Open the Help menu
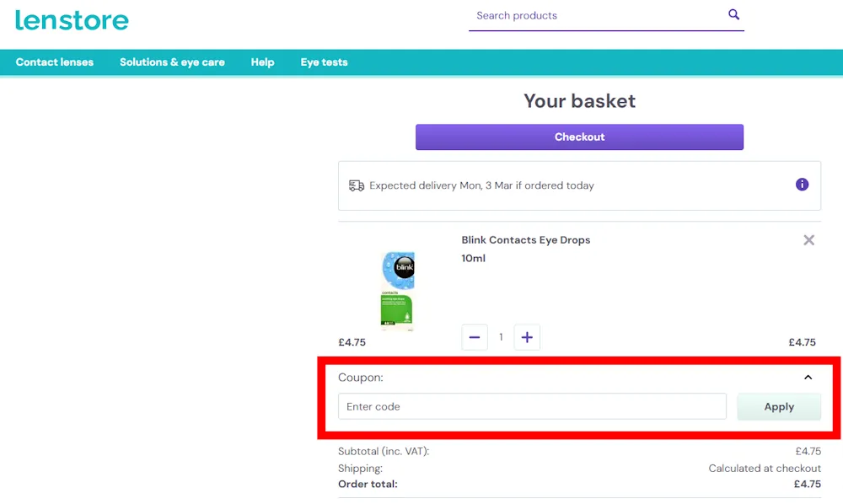 pyautogui.click(x=262, y=62)
